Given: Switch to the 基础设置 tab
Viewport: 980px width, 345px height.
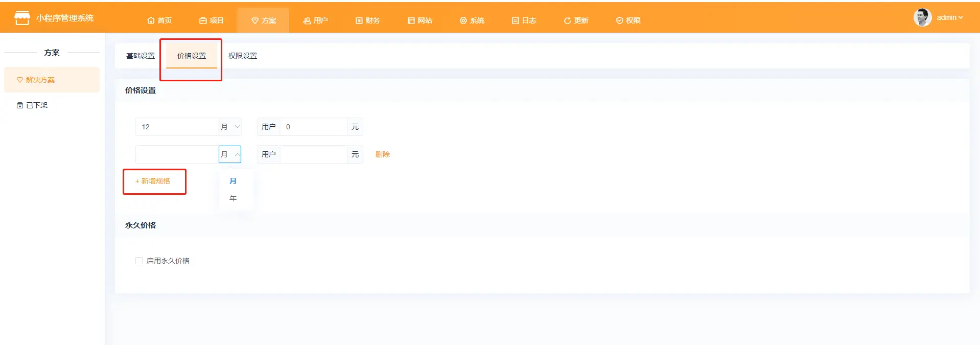Looking at the screenshot, I should [x=141, y=56].
